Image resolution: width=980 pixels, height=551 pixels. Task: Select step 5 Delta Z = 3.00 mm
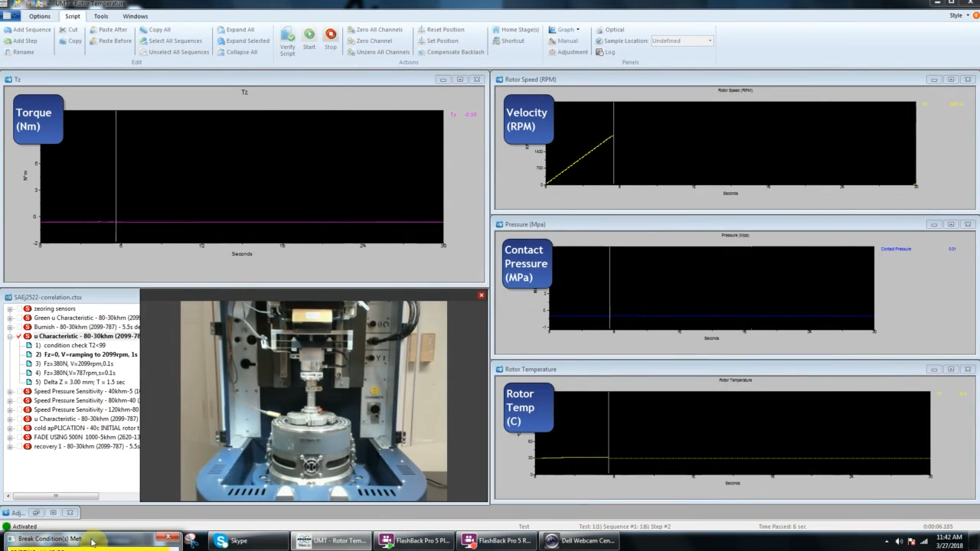pos(80,383)
